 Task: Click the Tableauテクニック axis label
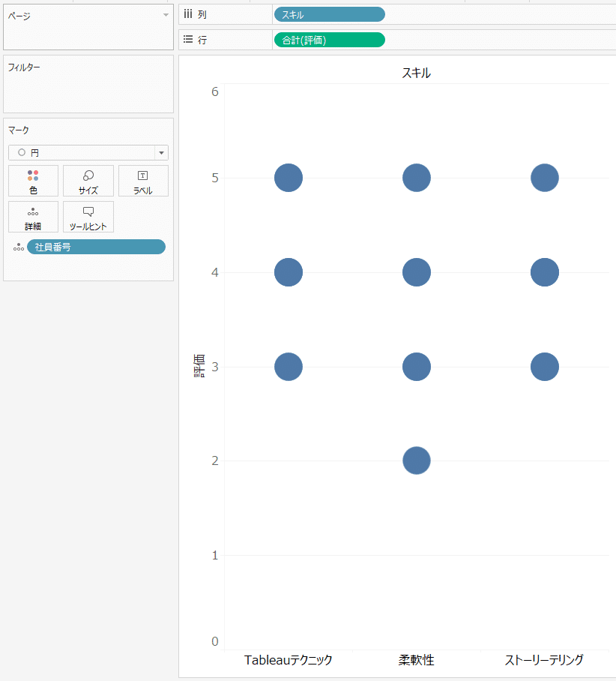tap(289, 660)
